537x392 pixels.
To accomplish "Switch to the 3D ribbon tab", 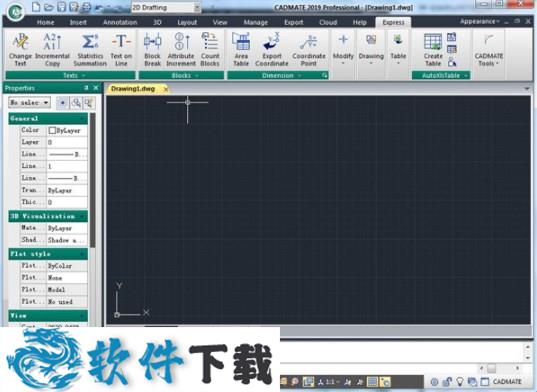I will tap(157, 22).
